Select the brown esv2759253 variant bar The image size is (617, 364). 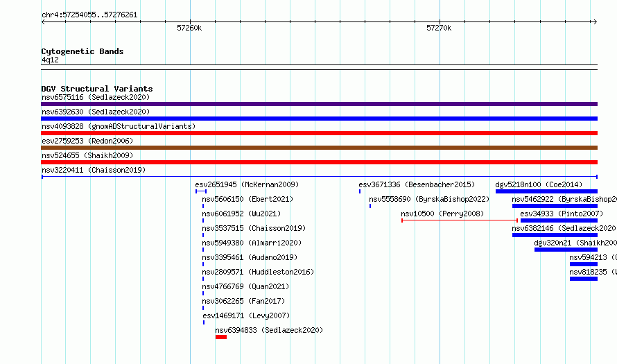[319, 148]
